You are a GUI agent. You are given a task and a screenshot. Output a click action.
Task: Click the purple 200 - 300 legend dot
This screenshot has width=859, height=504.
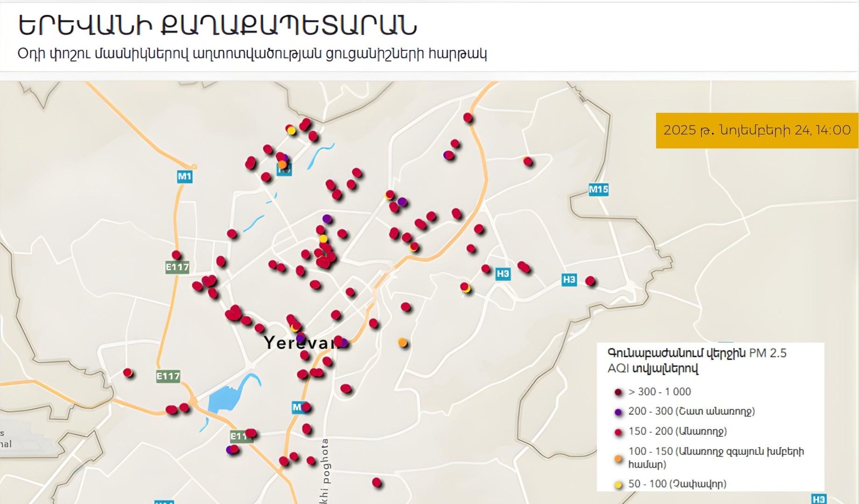pyautogui.click(x=619, y=412)
